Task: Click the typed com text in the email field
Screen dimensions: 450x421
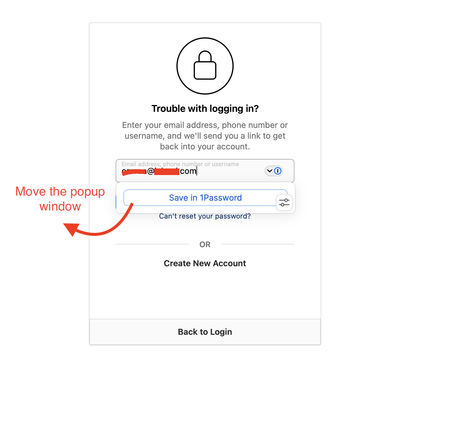Action: (188, 171)
